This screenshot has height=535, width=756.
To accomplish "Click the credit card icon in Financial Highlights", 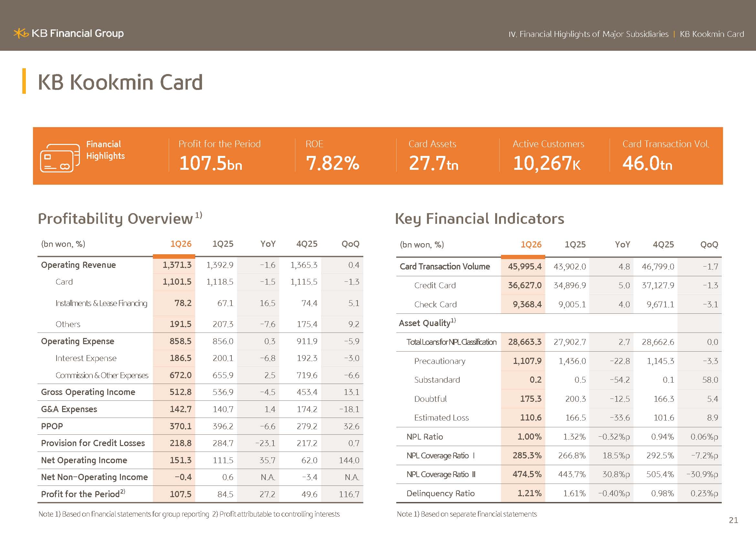I will [x=60, y=158].
